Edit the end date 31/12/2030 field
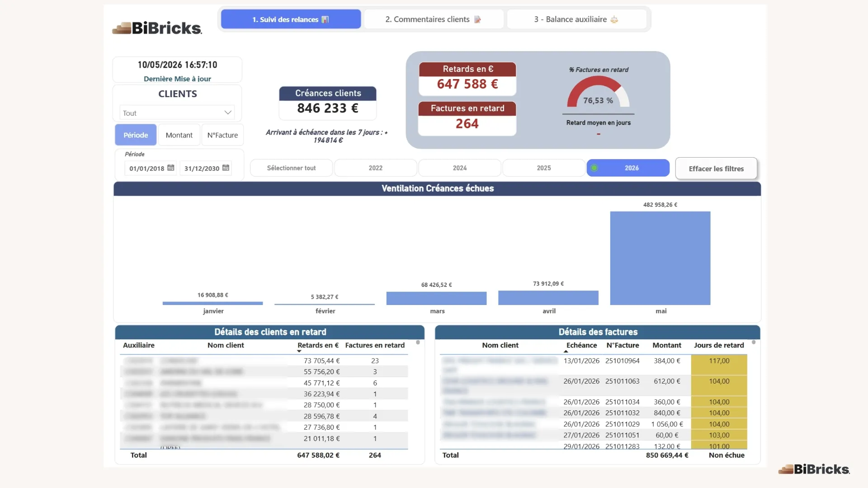The width and height of the screenshot is (868, 488). 202,168
